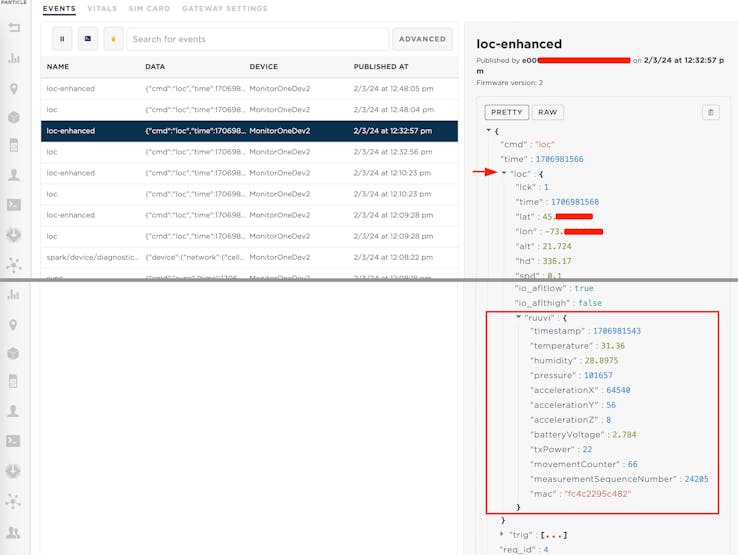Select loc-enhanced event at 12:09:28 pm
Image resolution: width=738 pixels, height=555 pixels.
tap(249, 215)
